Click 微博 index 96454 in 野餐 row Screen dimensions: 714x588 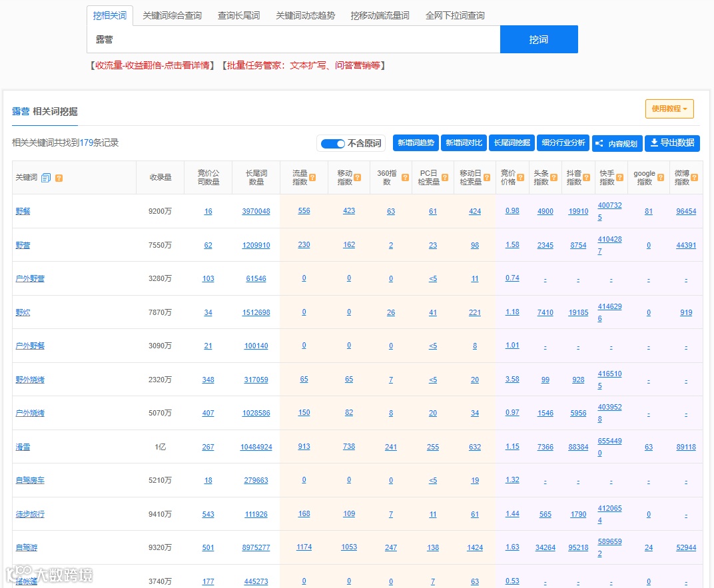point(686,211)
